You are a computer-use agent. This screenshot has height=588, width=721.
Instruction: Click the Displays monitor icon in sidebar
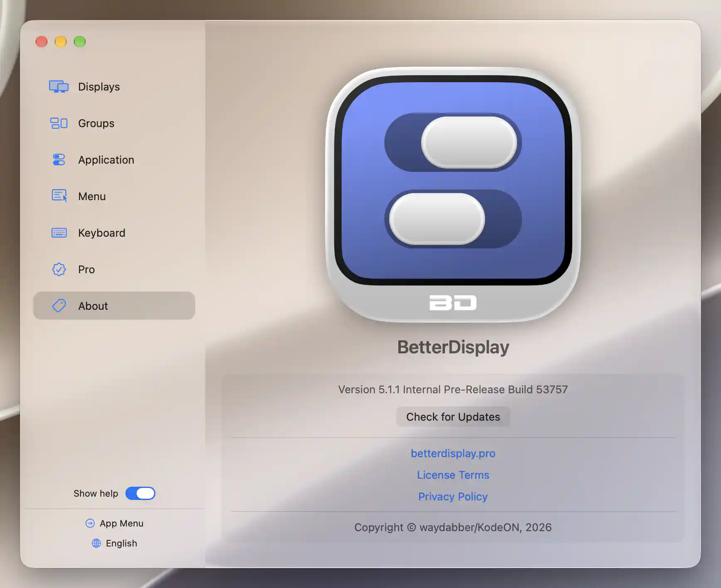pyautogui.click(x=59, y=86)
